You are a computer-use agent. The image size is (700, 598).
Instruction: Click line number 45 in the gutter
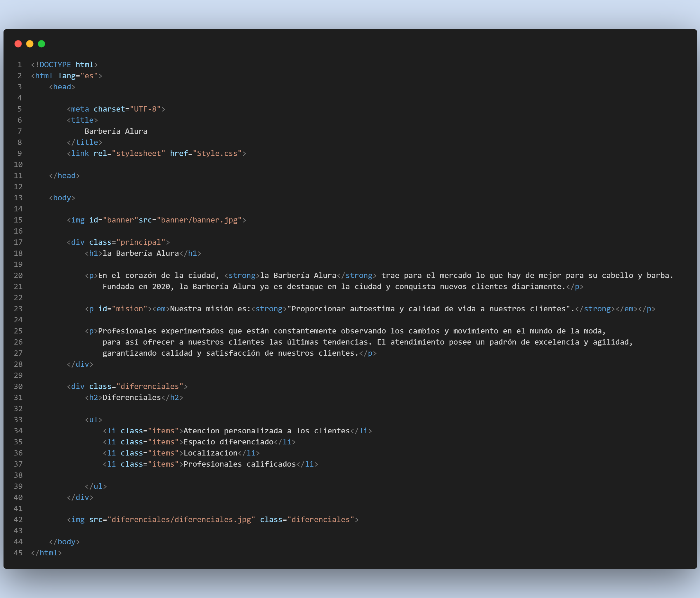[x=18, y=553]
